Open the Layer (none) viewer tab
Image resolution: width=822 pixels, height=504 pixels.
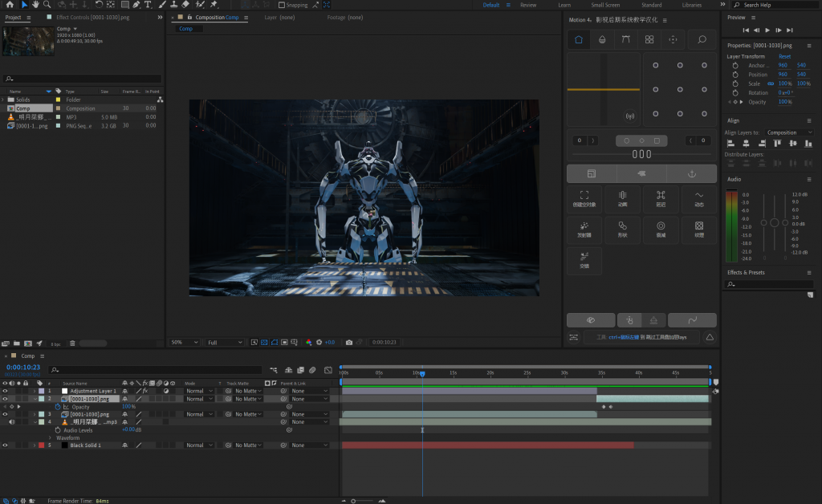tap(279, 18)
